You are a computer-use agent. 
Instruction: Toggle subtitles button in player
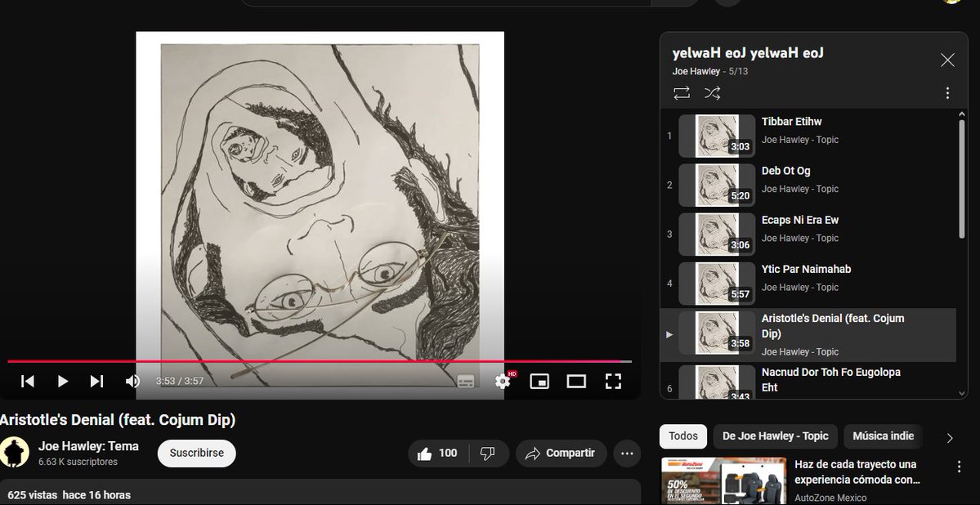coord(466,382)
